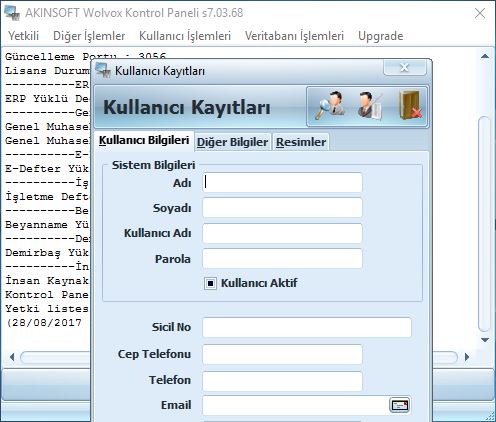
Task: Open the Yetkili menu
Action: tap(23, 36)
